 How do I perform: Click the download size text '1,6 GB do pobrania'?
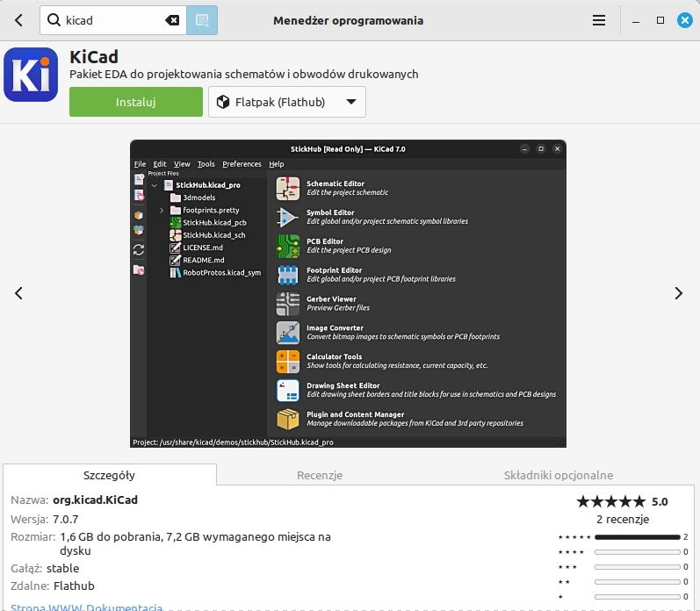111,536
